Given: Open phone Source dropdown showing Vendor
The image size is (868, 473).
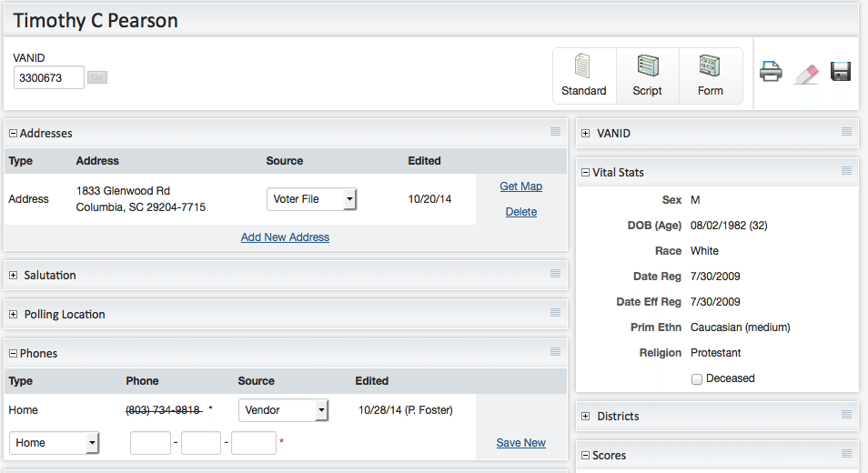Looking at the screenshot, I should 283,410.
